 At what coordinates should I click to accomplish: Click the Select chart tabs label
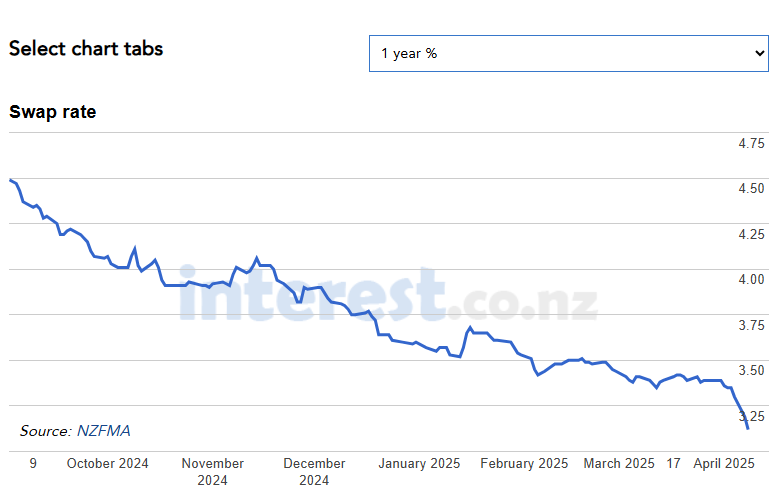click(x=86, y=48)
